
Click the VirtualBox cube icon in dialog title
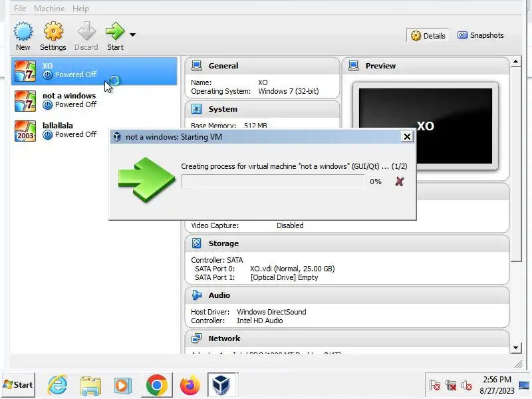click(117, 137)
